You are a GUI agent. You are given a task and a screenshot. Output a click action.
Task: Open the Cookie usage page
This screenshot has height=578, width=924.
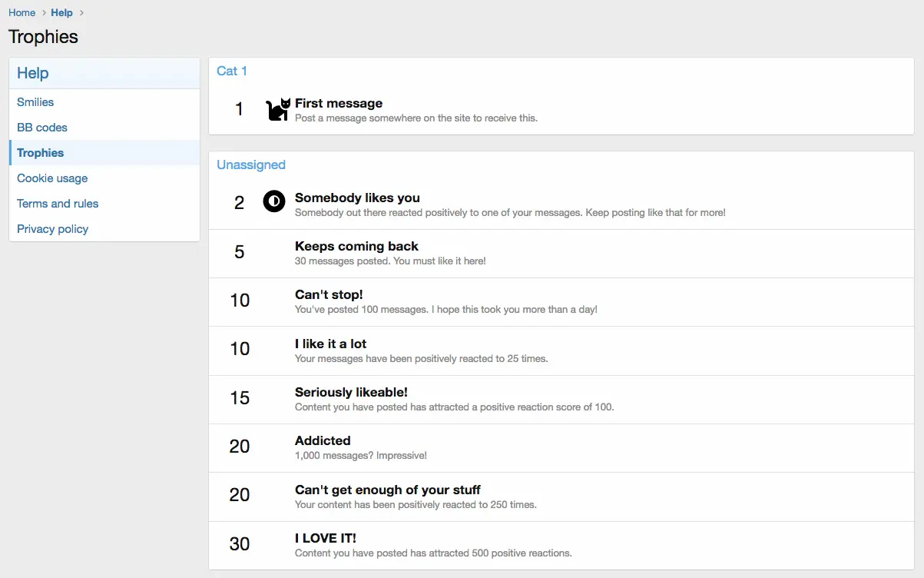pos(52,178)
